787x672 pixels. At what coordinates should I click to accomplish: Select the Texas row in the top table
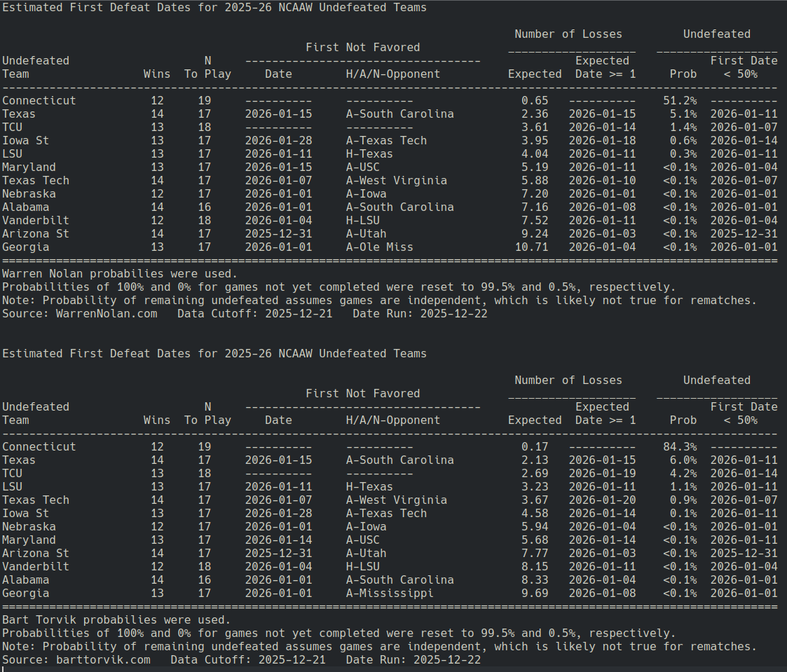tap(19, 114)
